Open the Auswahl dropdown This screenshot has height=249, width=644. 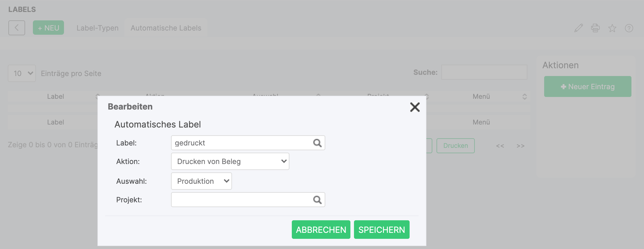201,181
